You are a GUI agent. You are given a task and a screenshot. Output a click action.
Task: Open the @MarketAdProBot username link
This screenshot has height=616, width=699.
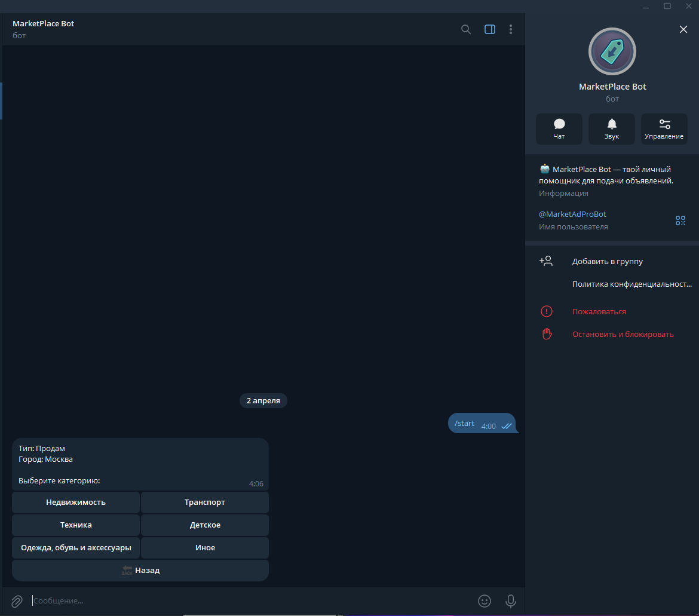tap(572, 214)
